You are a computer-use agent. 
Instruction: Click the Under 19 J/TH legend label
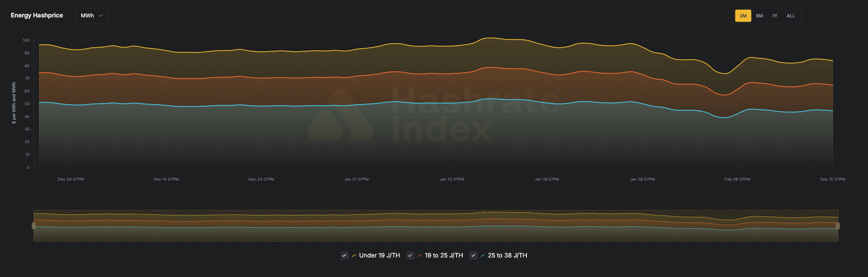click(x=379, y=255)
